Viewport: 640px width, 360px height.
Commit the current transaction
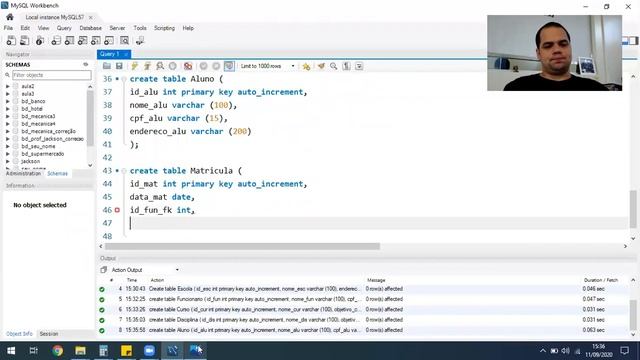203,66
